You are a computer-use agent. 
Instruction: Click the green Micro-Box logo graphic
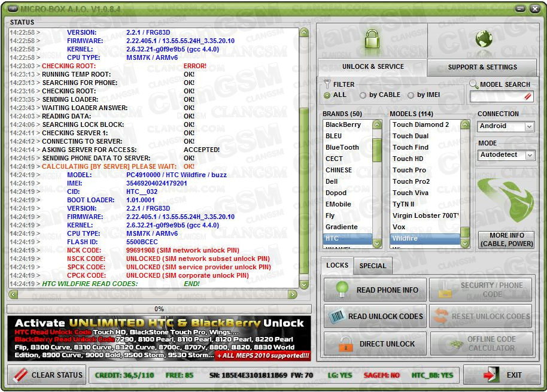coord(506,199)
